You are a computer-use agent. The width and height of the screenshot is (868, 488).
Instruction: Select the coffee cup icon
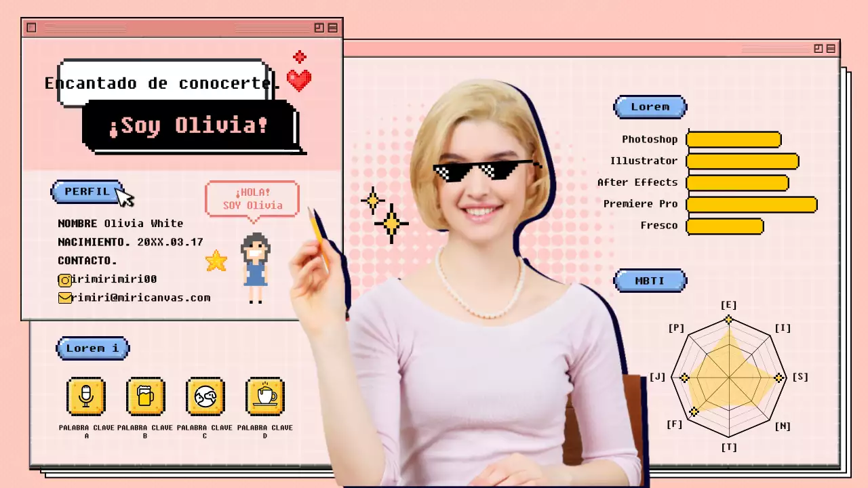pyautogui.click(x=265, y=396)
